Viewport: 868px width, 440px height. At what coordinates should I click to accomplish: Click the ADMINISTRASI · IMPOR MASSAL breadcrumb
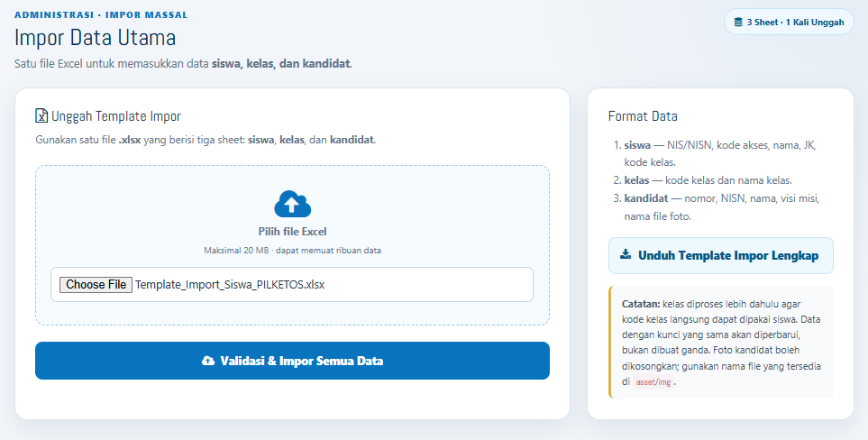pyautogui.click(x=101, y=15)
